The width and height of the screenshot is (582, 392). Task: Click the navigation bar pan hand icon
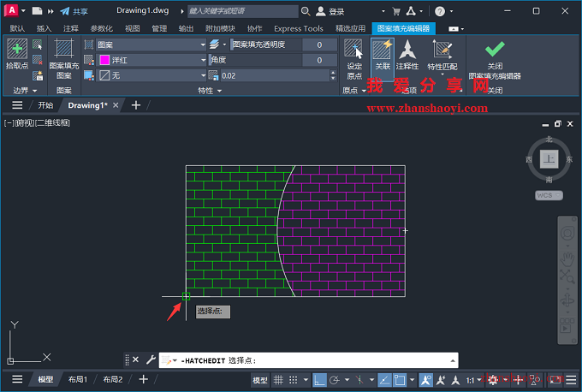pos(567,258)
